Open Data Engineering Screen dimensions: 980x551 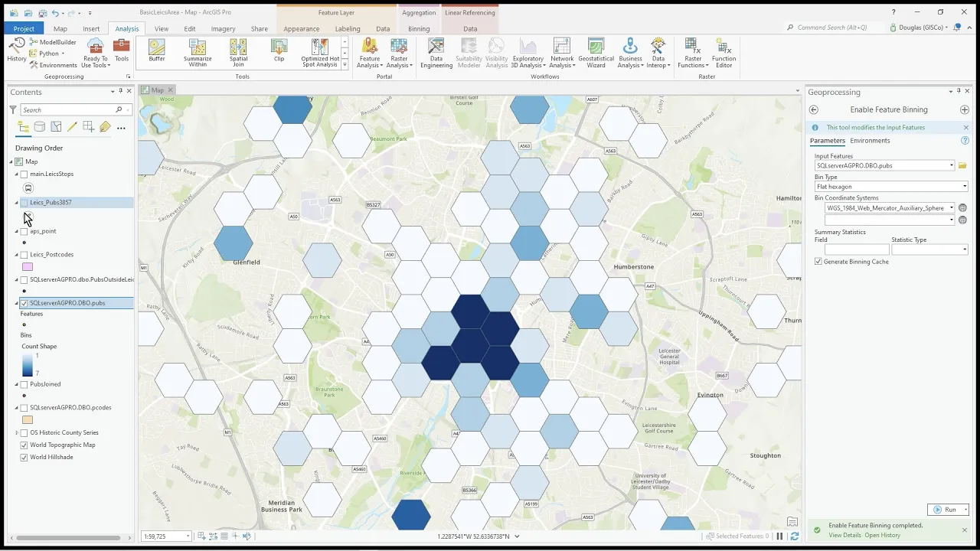coord(436,53)
